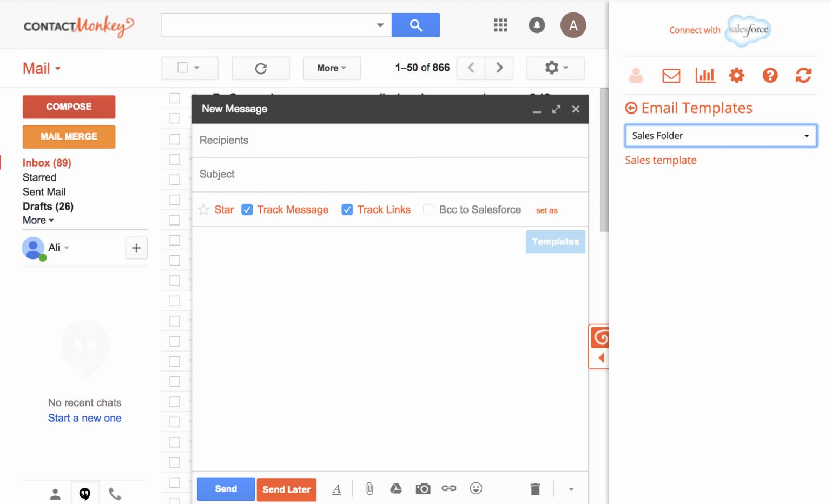Expand the More labels in left sidebar
The width and height of the screenshot is (831, 504).
coord(38,220)
